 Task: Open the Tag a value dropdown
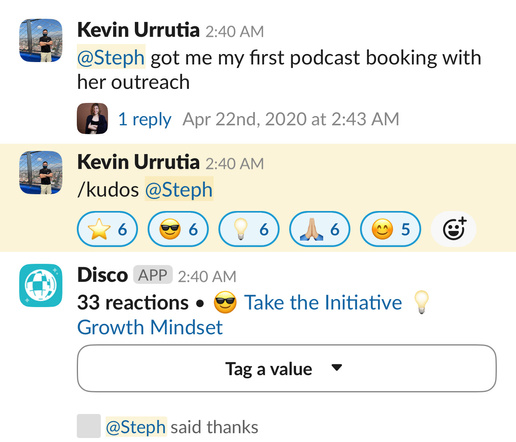(287, 368)
